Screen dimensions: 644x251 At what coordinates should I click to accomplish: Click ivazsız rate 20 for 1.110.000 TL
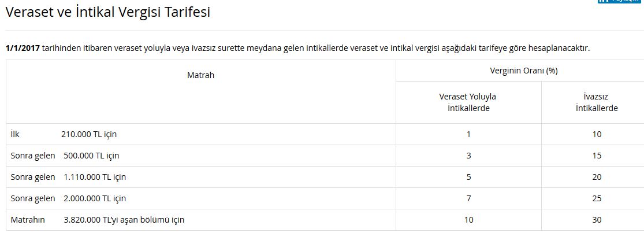(x=597, y=177)
